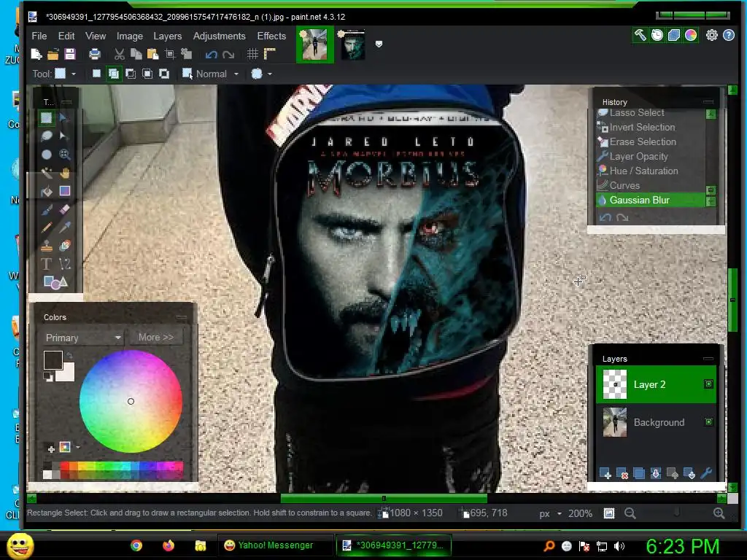Merge layer down icon

(656, 474)
